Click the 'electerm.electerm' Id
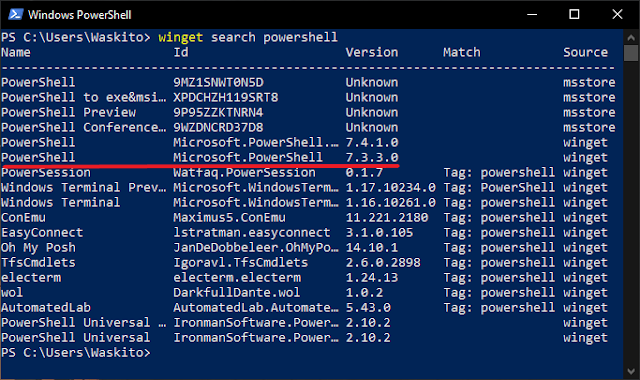 (237, 278)
